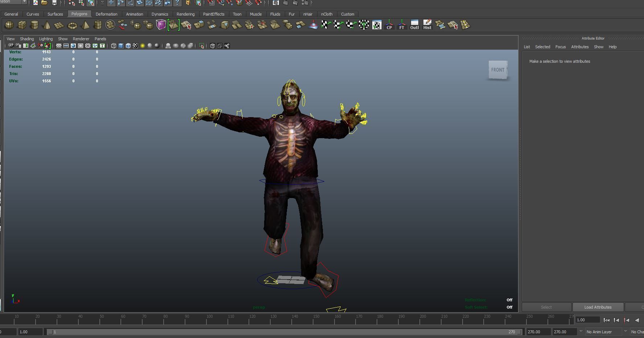Click the lock selection icon in status line
The width and height of the screenshot is (644, 338).
(188, 3)
